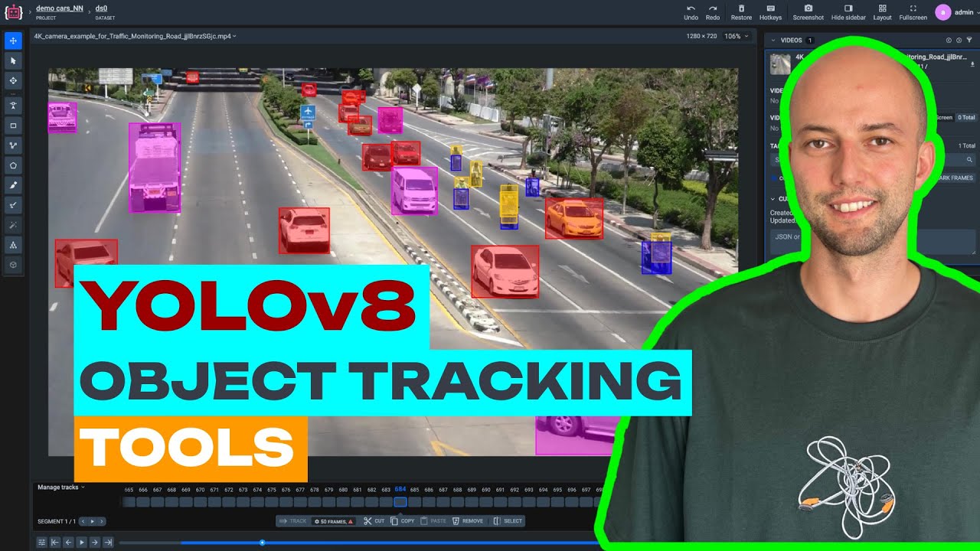Collapse the VIDEOS panel
The width and height of the screenshot is (980, 551).
(773, 40)
